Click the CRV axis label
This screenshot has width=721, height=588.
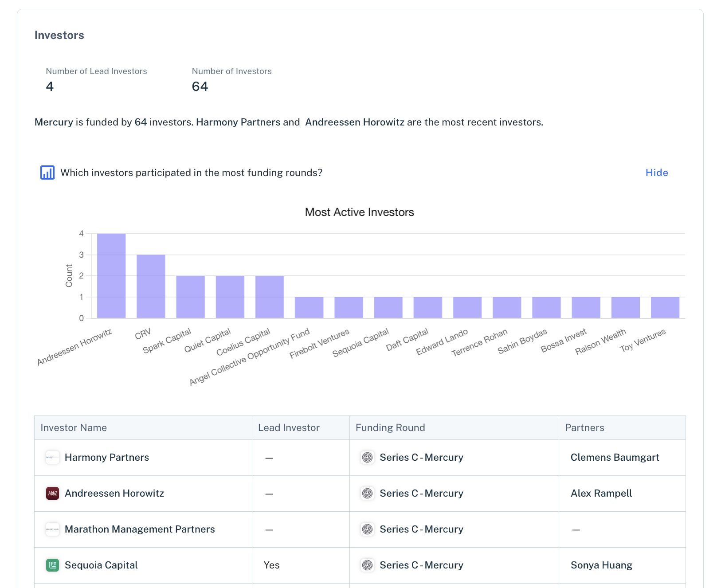[143, 334]
